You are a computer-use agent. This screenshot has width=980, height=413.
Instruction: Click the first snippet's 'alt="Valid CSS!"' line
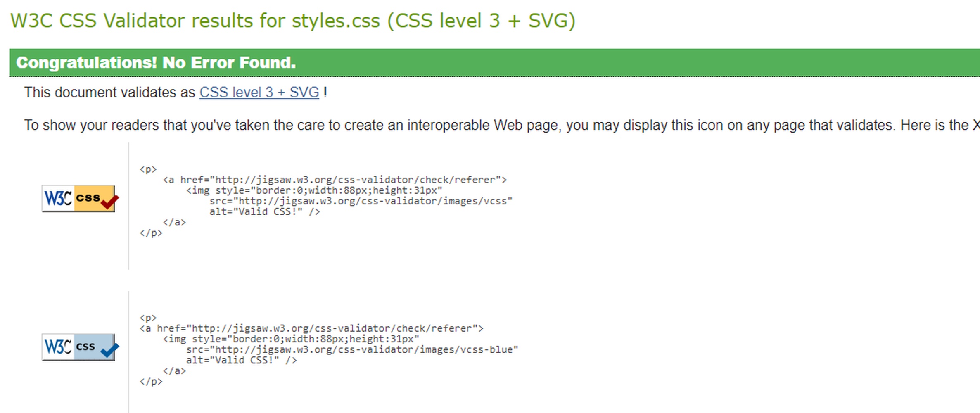[264, 211]
